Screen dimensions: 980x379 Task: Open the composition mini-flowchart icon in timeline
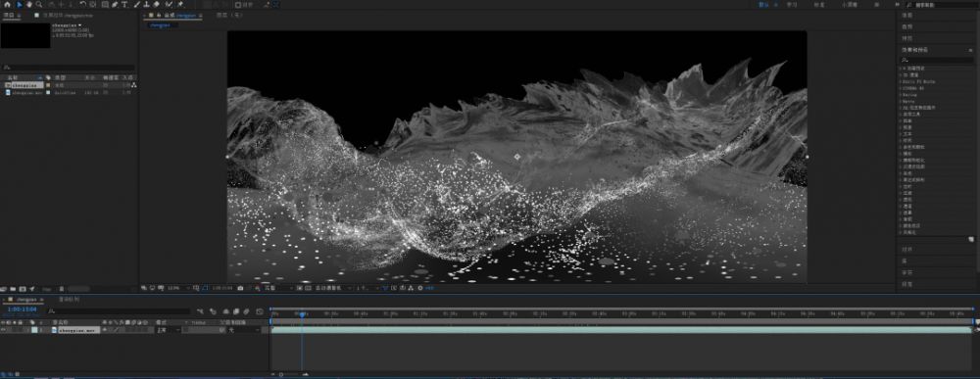point(200,311)
